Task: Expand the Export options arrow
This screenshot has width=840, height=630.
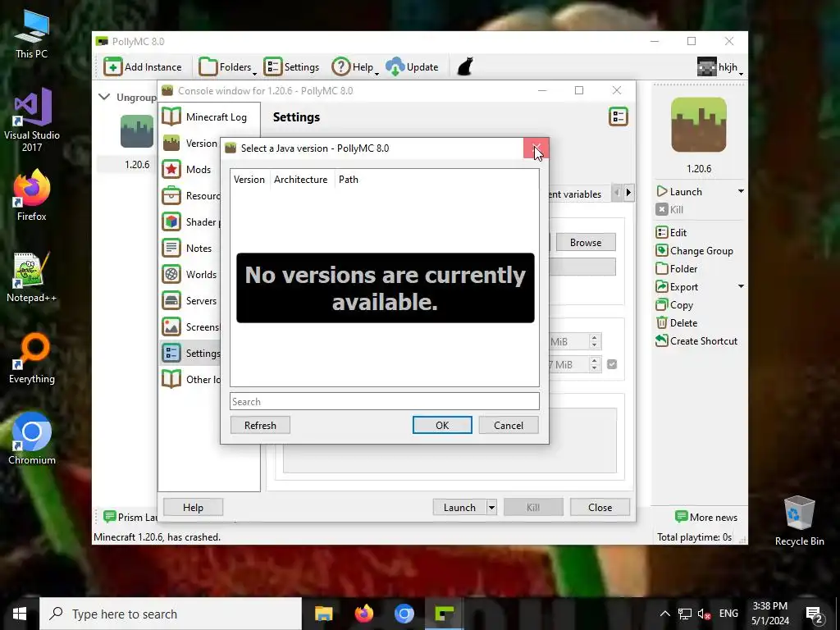Action: pyautogui.click(x=741, y=286)
